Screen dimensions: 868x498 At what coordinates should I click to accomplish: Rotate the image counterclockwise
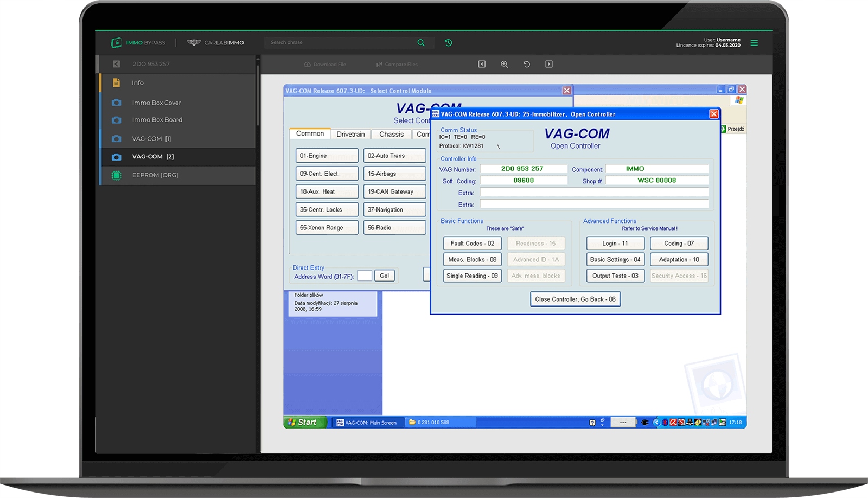point(526,64)
